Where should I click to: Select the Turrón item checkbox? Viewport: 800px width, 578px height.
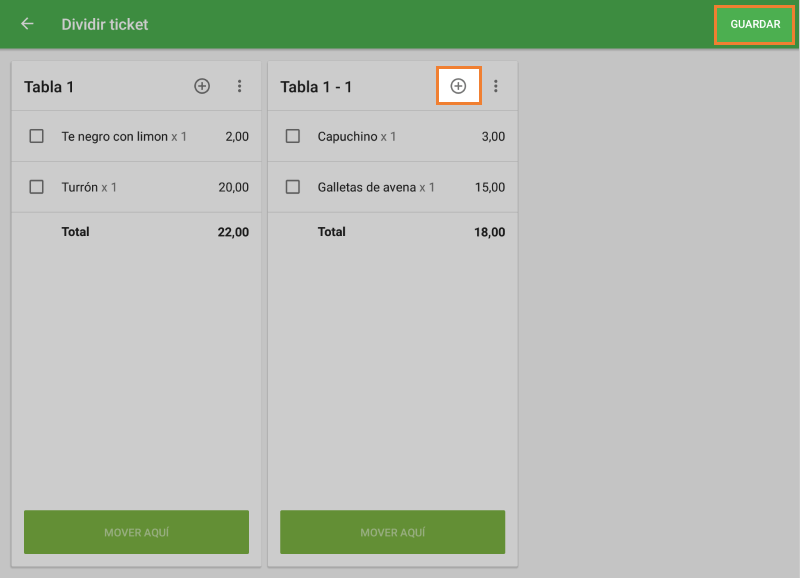point(37,187)
